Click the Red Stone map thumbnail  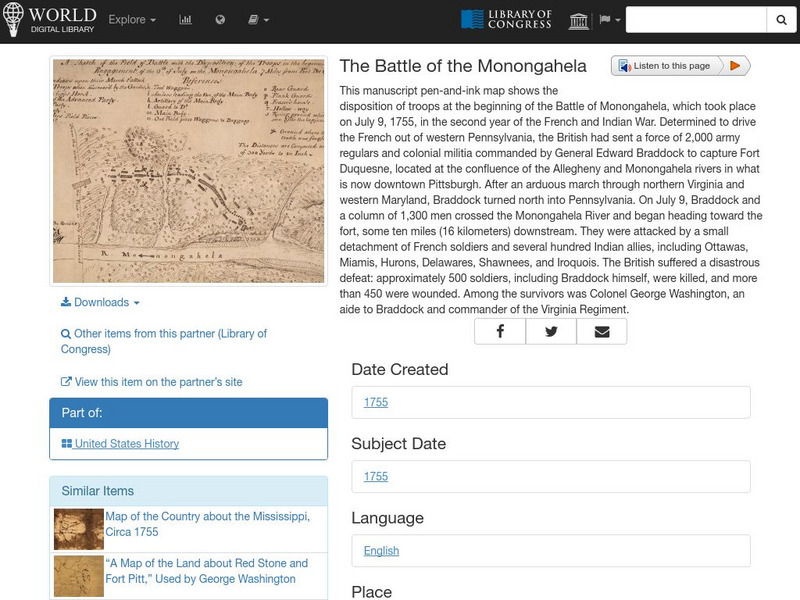pos(79,576)
